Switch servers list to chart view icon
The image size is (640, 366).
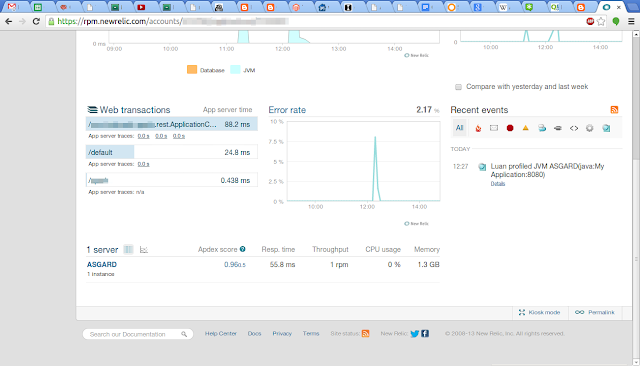144,249
